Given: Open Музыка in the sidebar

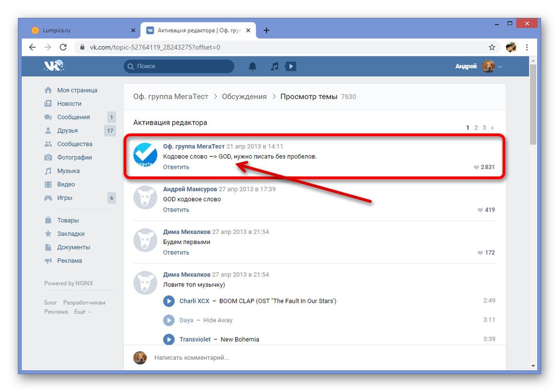Looking at the screenshot, I should click(x=62, y=171).
